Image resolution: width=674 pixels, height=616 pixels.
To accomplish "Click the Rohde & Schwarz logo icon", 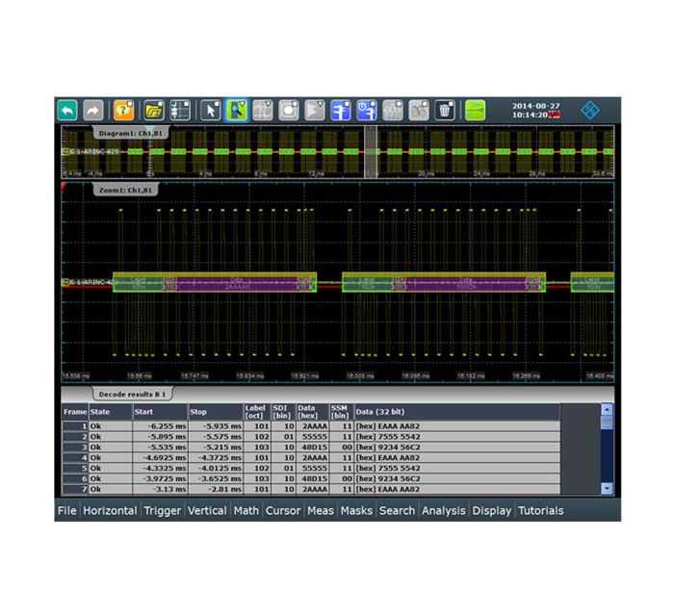I will coord(590,111).
